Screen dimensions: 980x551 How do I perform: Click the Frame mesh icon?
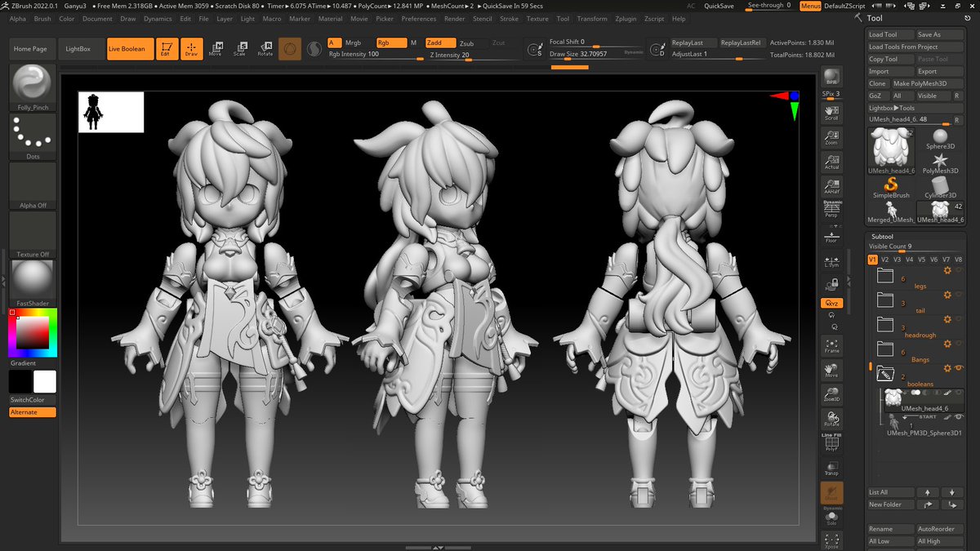(x=831, y=344)
